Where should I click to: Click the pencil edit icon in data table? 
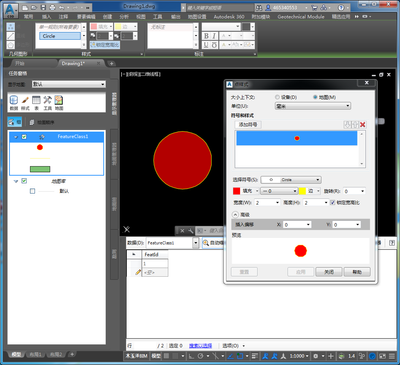pos(138,272)
